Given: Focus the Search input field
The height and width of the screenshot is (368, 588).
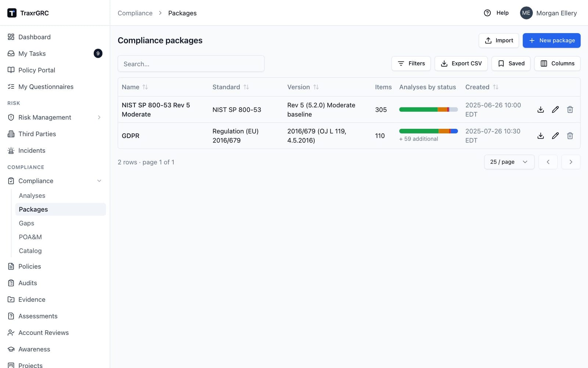Looking at the screenshot, I should 191,64.
